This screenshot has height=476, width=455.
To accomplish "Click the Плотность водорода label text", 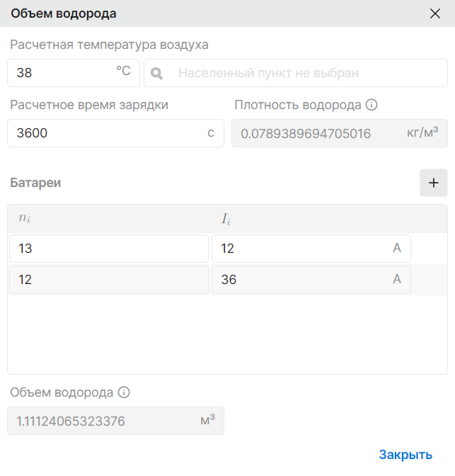I will click(298, 105).
